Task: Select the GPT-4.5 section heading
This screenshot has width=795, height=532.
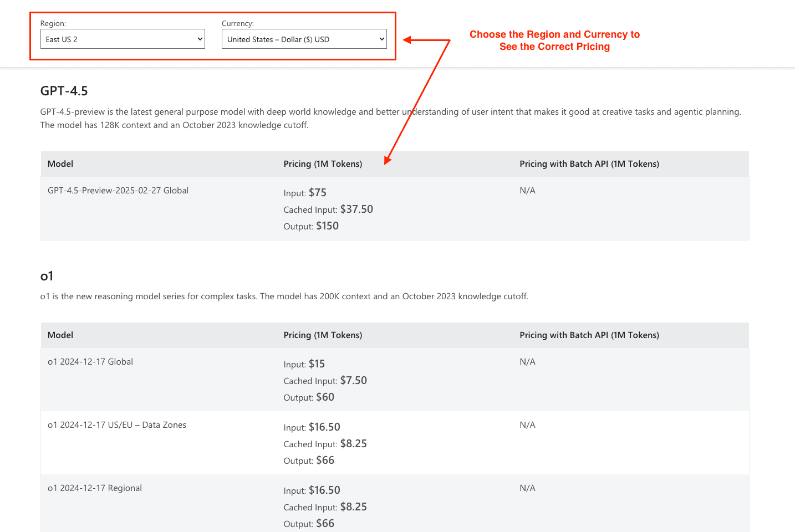Action: click(64, 91)
